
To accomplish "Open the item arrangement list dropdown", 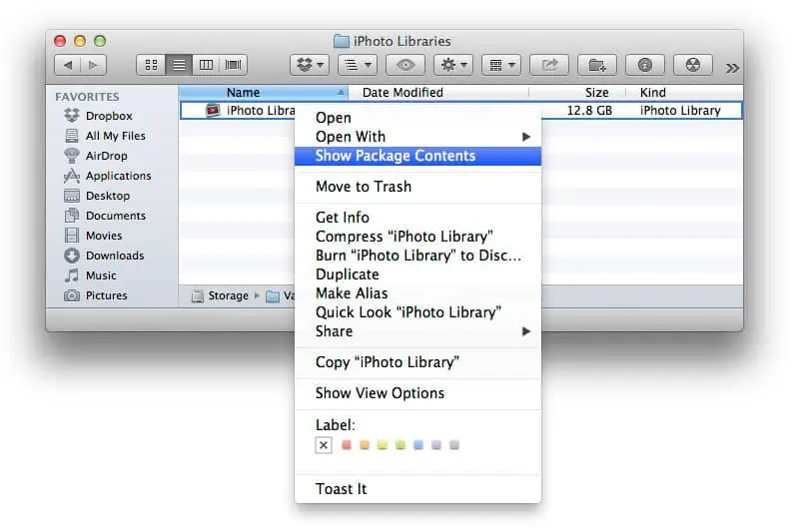I will tap(358, 65).
